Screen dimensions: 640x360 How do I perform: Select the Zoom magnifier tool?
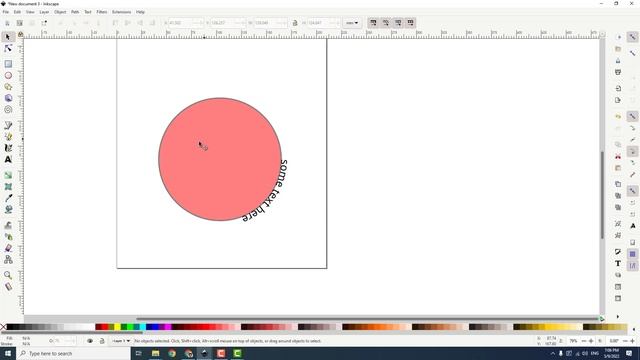pyautogui.click(x=8, y=275)
